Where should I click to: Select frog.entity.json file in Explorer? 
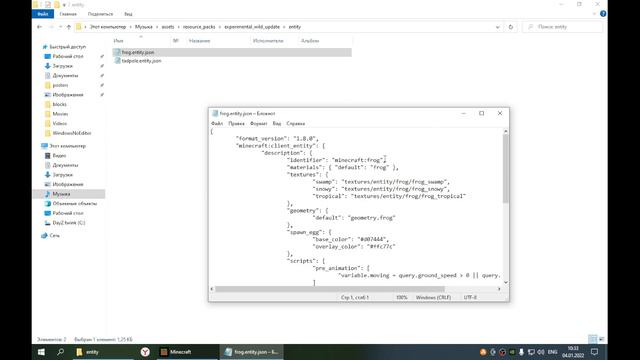(x=231, y=52)
